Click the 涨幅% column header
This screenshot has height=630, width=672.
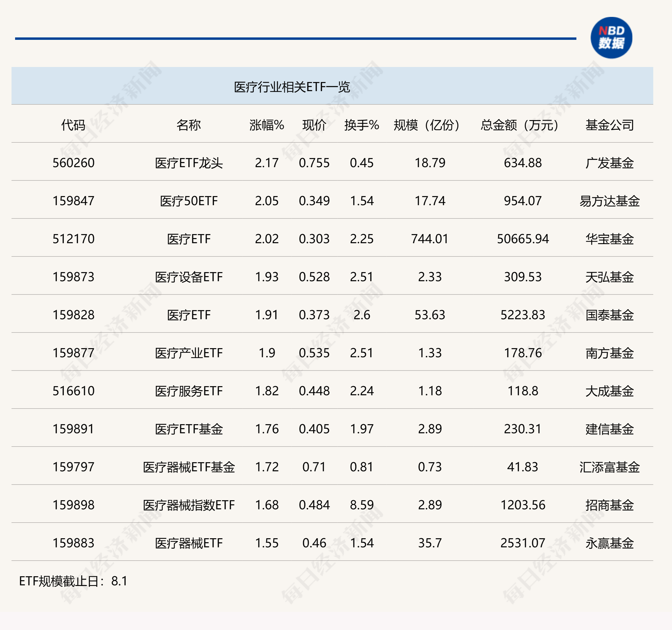(x=267, y=125)
